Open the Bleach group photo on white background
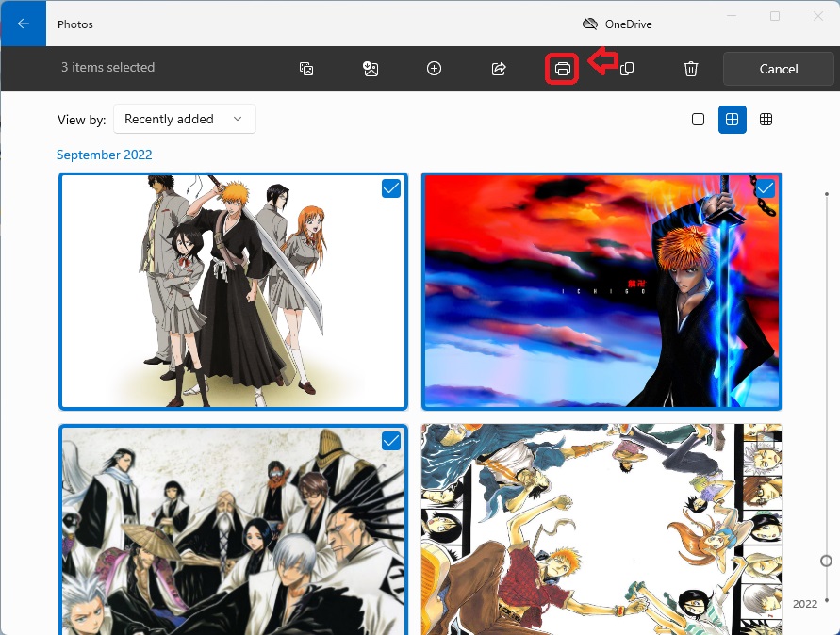This screenshot has width=840, height=635. (233, 292)
